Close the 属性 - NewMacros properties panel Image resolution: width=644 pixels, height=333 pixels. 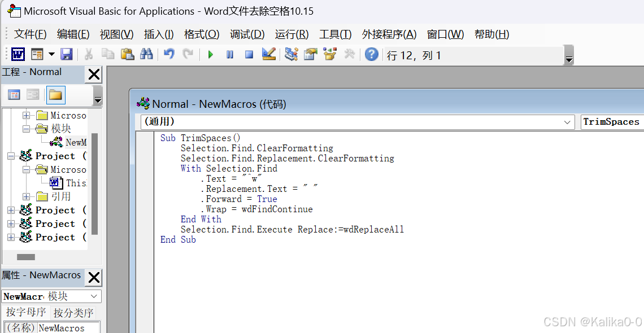94,278
